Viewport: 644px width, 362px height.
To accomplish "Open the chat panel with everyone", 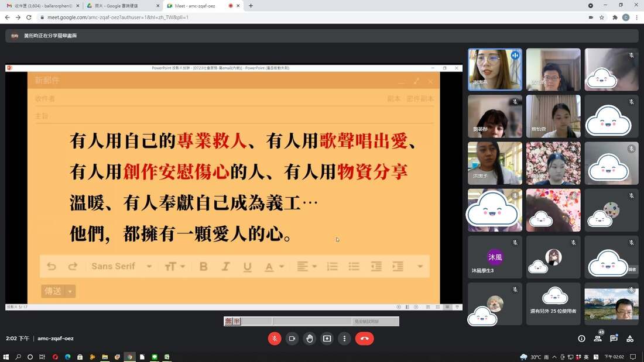I will [x=614, y=338].
